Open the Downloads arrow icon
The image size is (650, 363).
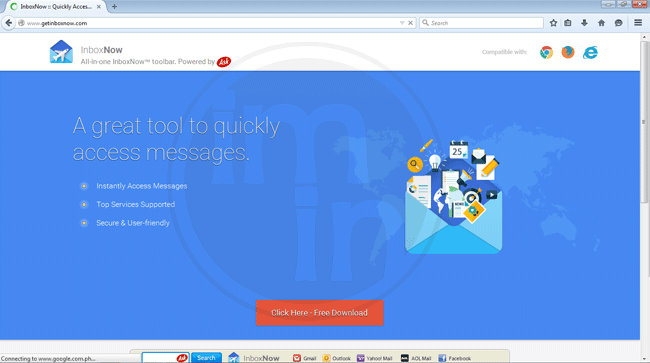click(x=585, y=23)
